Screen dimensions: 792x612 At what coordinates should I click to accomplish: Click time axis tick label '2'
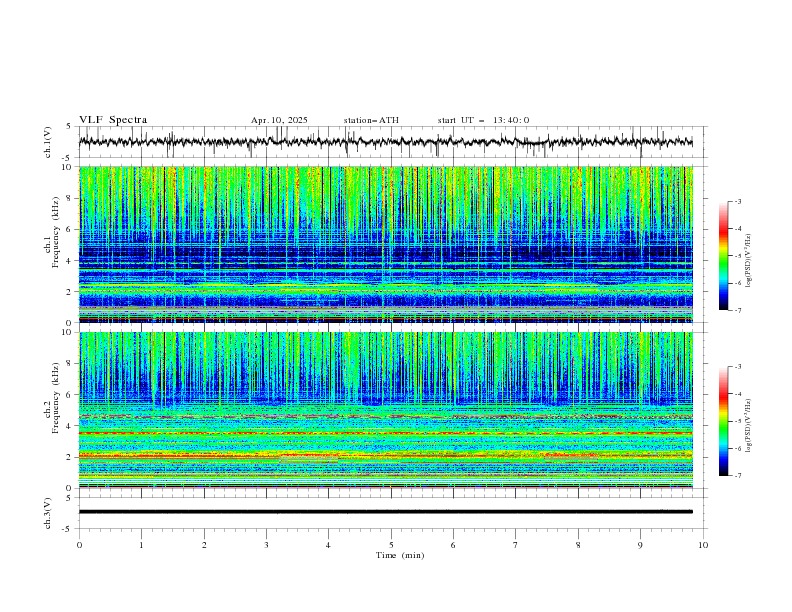204,545
